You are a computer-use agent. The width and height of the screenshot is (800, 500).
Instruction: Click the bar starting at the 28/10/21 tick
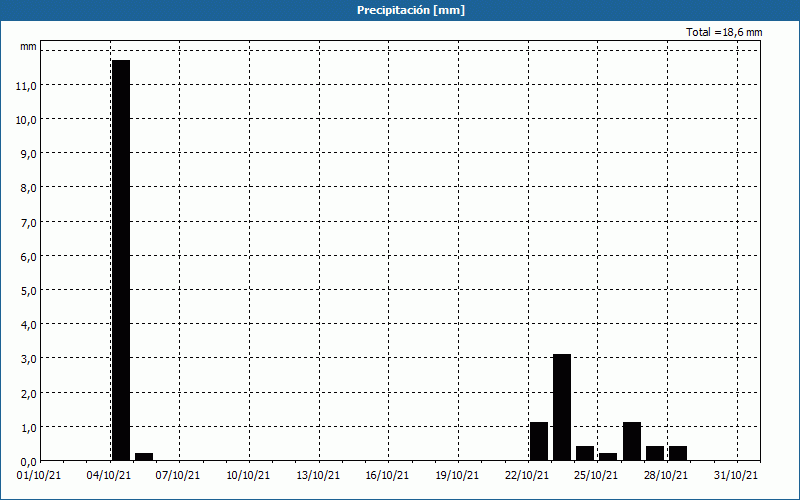[678, 453]
